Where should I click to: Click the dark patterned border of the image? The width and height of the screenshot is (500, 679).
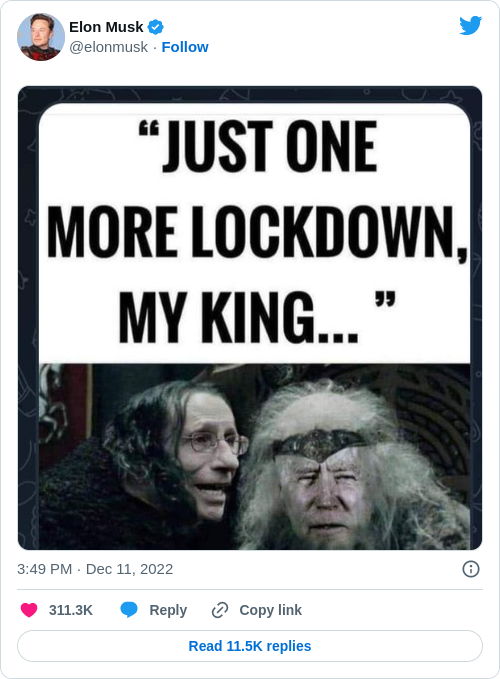(28, 318)
